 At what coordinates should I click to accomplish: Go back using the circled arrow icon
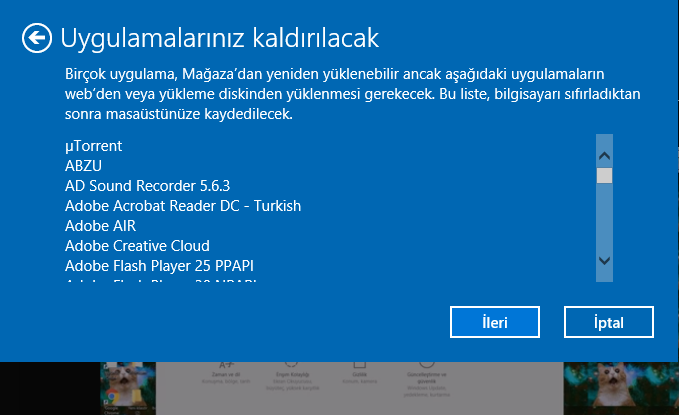(x=37, y=38)
